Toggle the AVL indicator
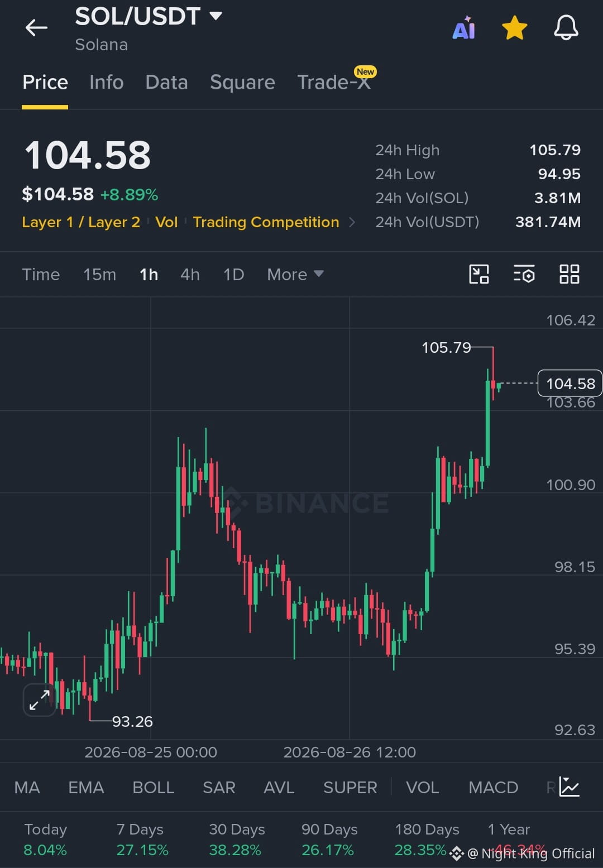603x868 pixels. [x=279, y=787]
